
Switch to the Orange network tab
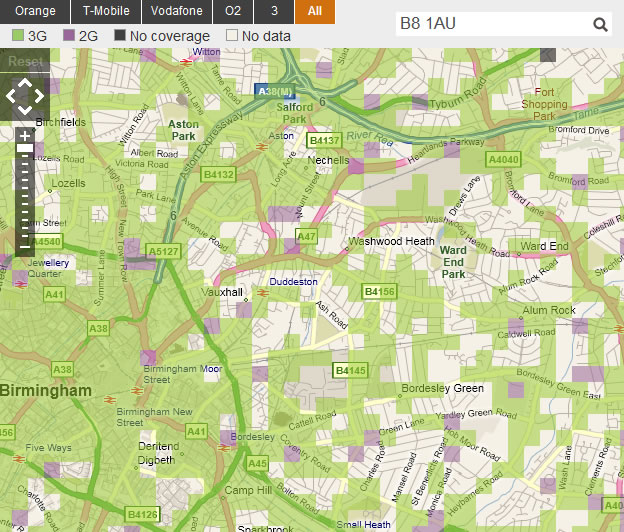pyautogui.click(x=35, y=11)
